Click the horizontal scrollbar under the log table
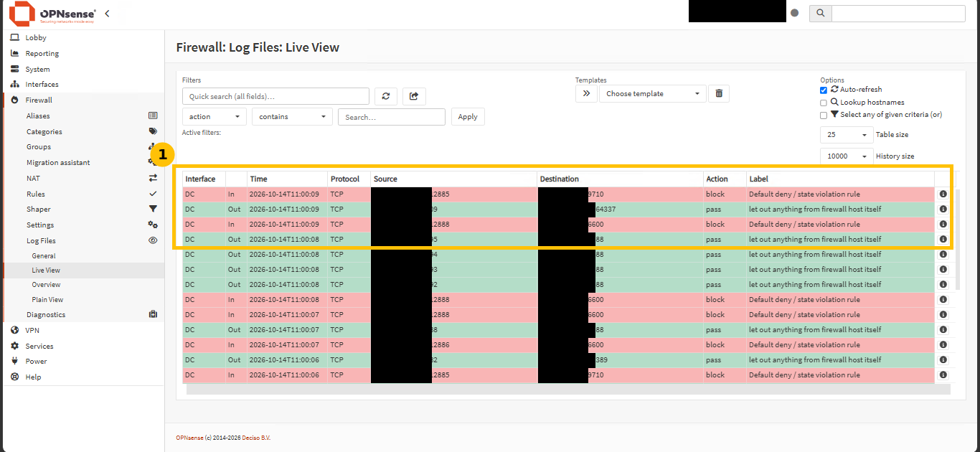Screen dimensions: 980x452 click(x=568, y=389)
